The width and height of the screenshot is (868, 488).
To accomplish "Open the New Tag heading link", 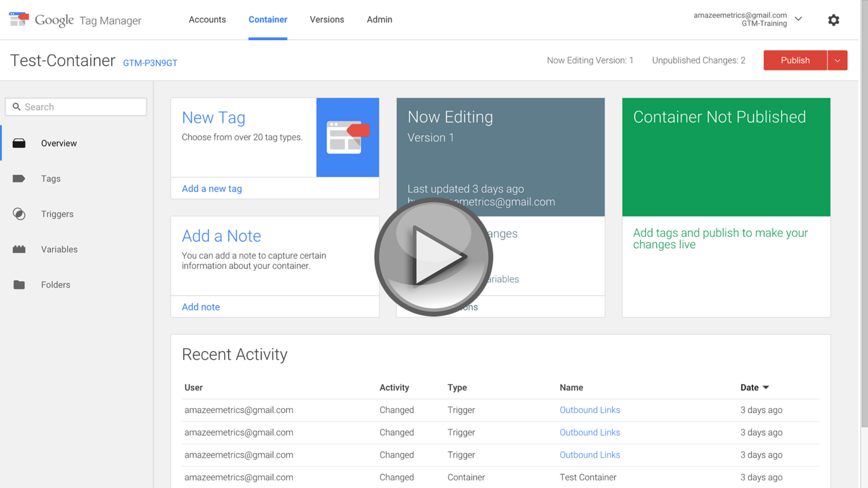I will tap(214, 118).
